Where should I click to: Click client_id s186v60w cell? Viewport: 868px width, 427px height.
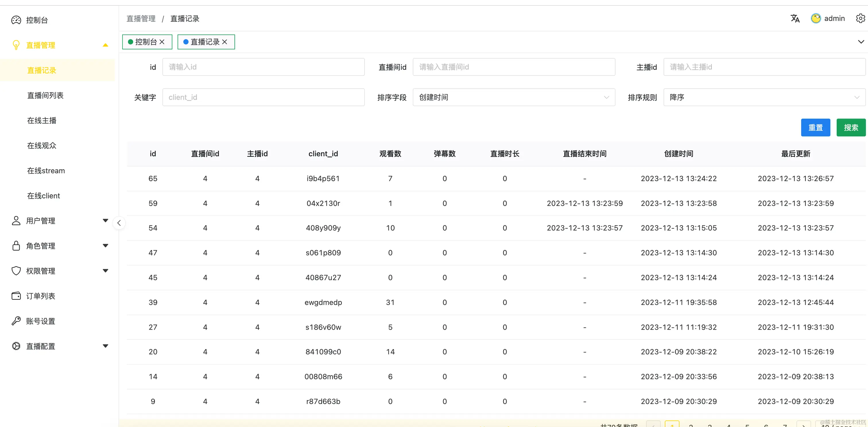click(x=323, y=327)
